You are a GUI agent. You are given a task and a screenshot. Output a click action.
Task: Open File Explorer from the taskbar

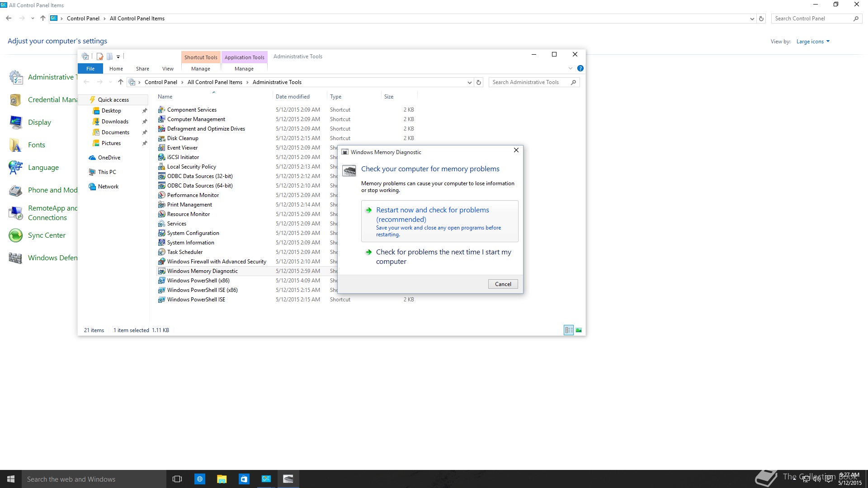click(x=222, y=479)
